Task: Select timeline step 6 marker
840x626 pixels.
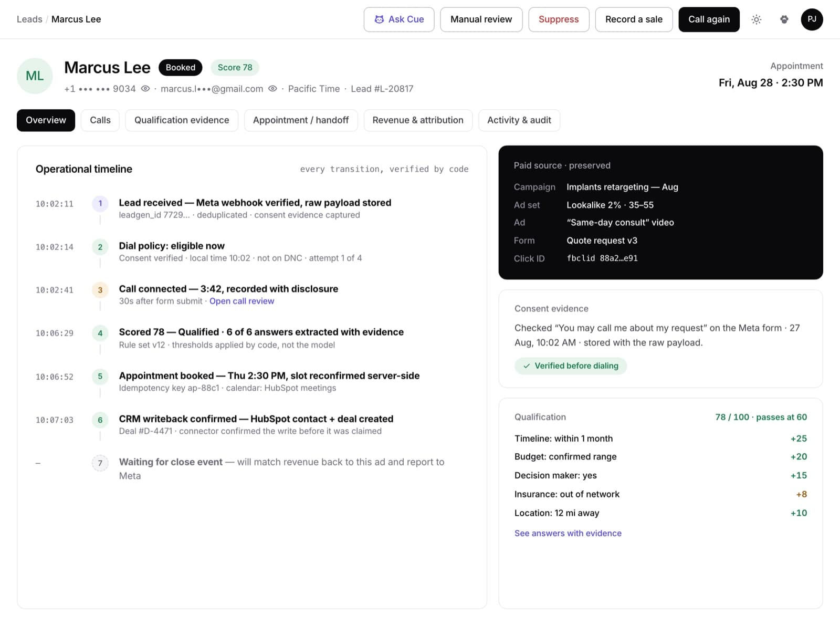Action: coord(100,420)
